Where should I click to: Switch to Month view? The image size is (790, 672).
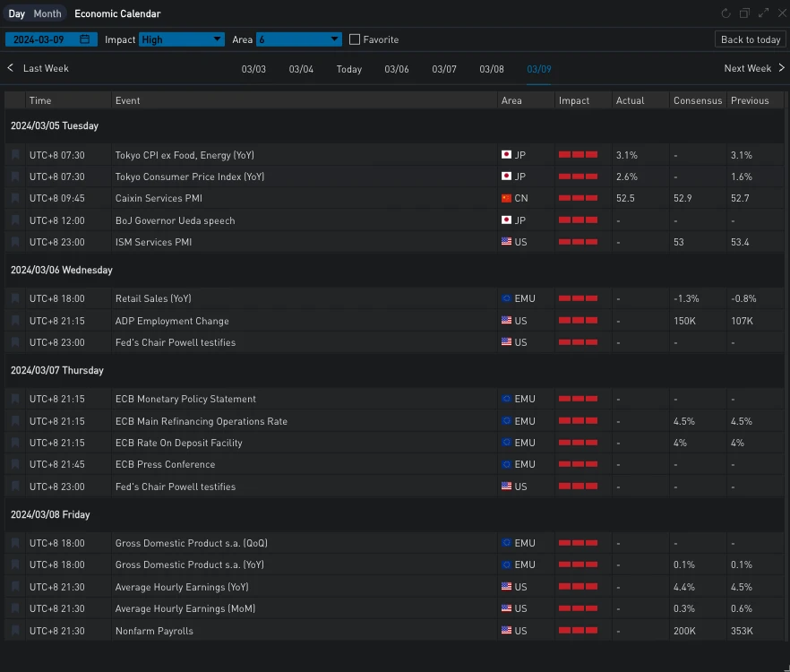click(x=47, y=13)
